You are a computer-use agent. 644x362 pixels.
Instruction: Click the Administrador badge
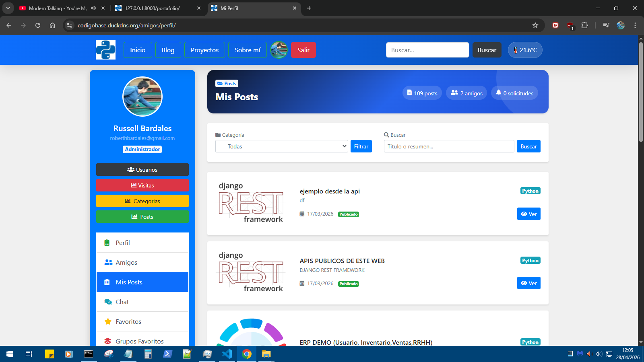[x=142, y=149]
